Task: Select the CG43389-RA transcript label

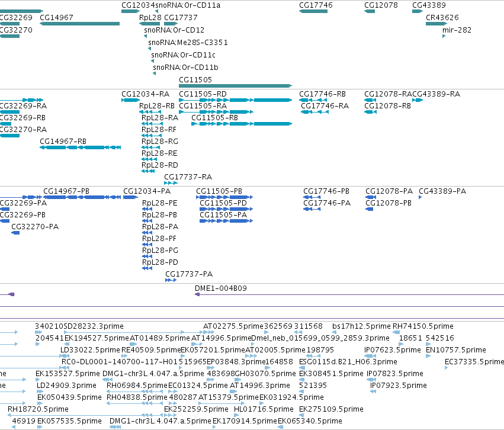Action: pyautogui.click(x=436, y=94)
